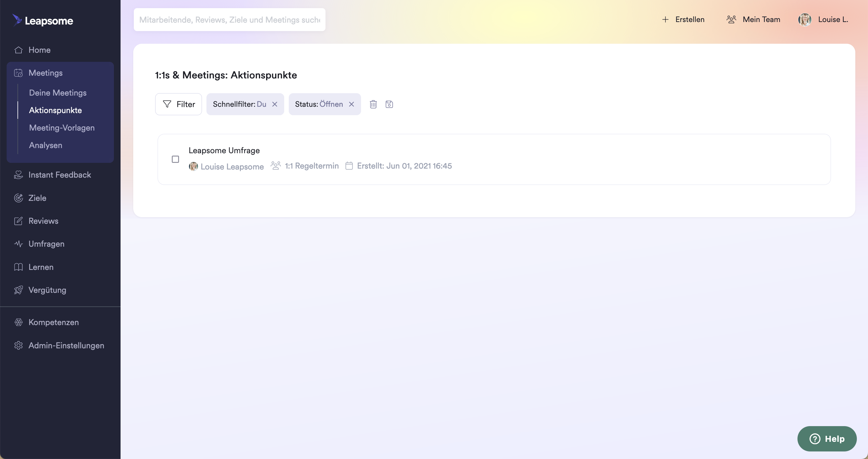The image size is (868, 459).
Task: Click the Erstellen button
Action: pyautogui.click(x=683, y=20)
